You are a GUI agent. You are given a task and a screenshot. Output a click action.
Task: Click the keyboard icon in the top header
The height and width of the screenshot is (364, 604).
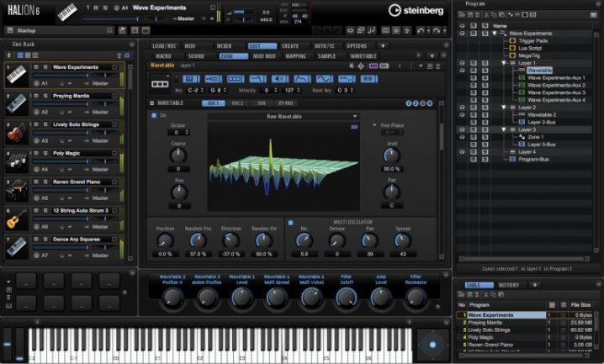67,13
